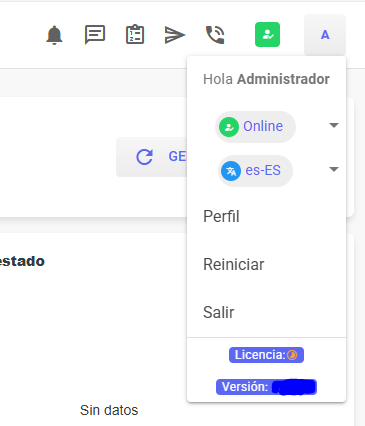This screenshot has height=426, width=365.
Task: Click the orange license status icon
Action: coord(292,355)
